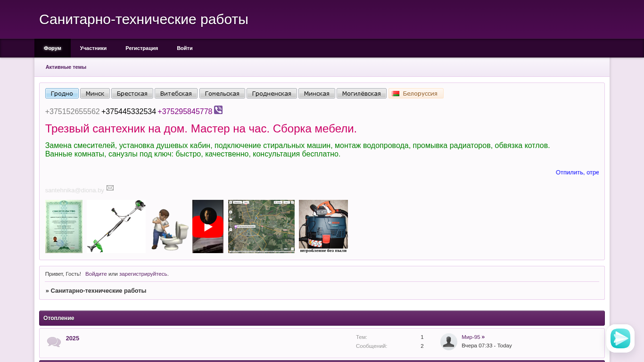
Task: Click the chat widget icon at bottom right
Action: point(620,338)
